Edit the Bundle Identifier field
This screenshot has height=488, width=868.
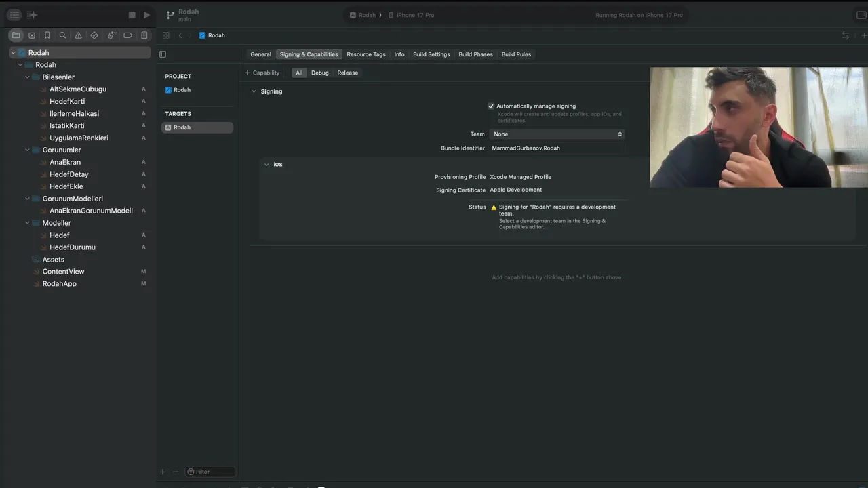pos(557,148)
